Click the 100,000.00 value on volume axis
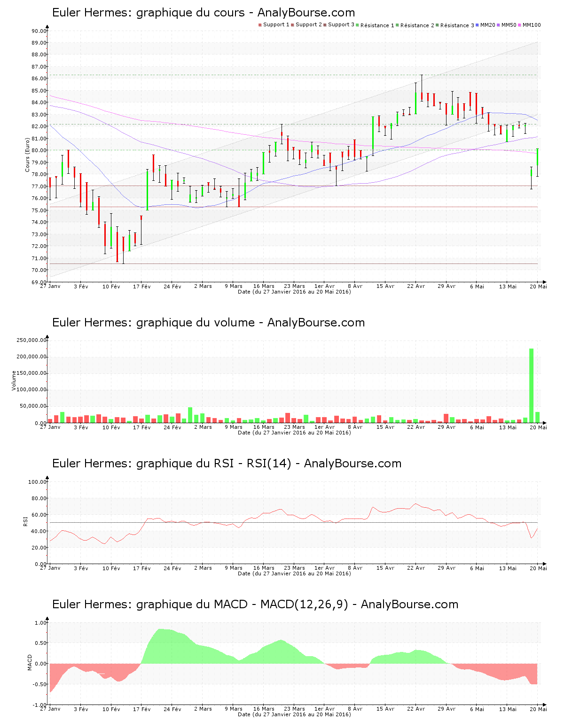Image resolution: width=564 pixels, height=728 pixels. [x=31, y=390]
